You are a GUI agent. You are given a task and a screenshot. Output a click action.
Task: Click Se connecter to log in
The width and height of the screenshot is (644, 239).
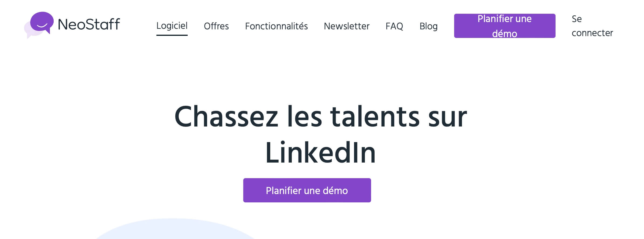pyautogui.click(x=592, y=26)
